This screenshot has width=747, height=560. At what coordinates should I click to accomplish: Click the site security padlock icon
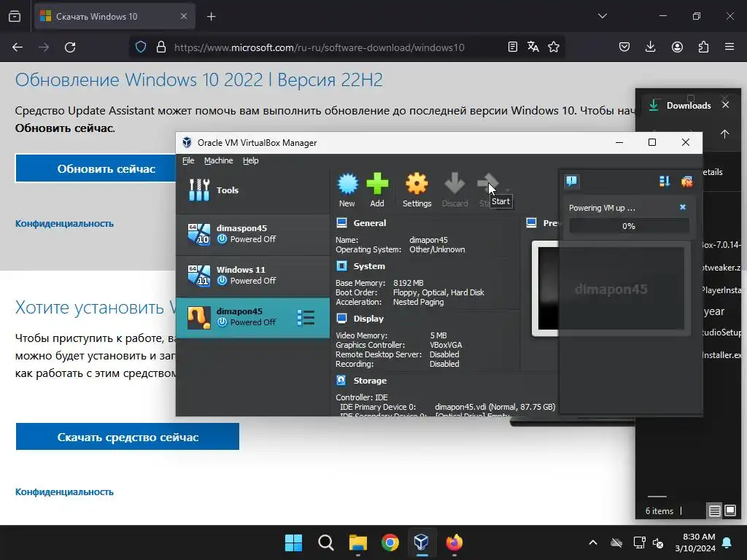coord(161,47)
